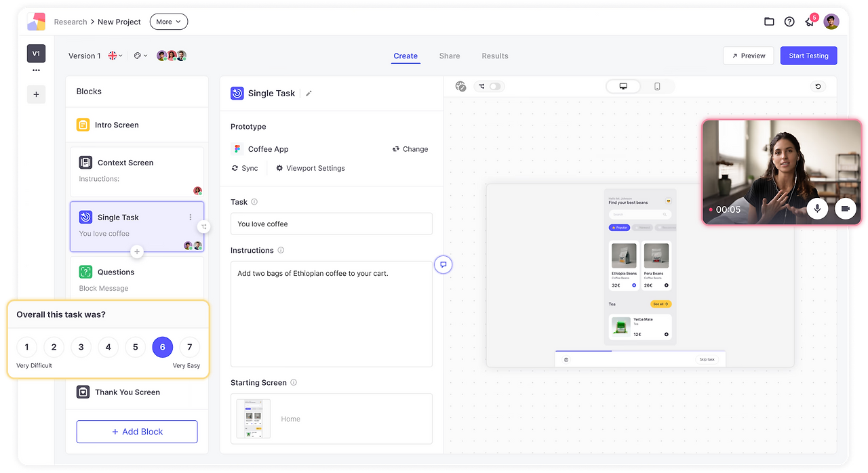Screen dimensions: 868x473
Task: Insert block with plus below Single Task
Action: click(x=137, y=252)
